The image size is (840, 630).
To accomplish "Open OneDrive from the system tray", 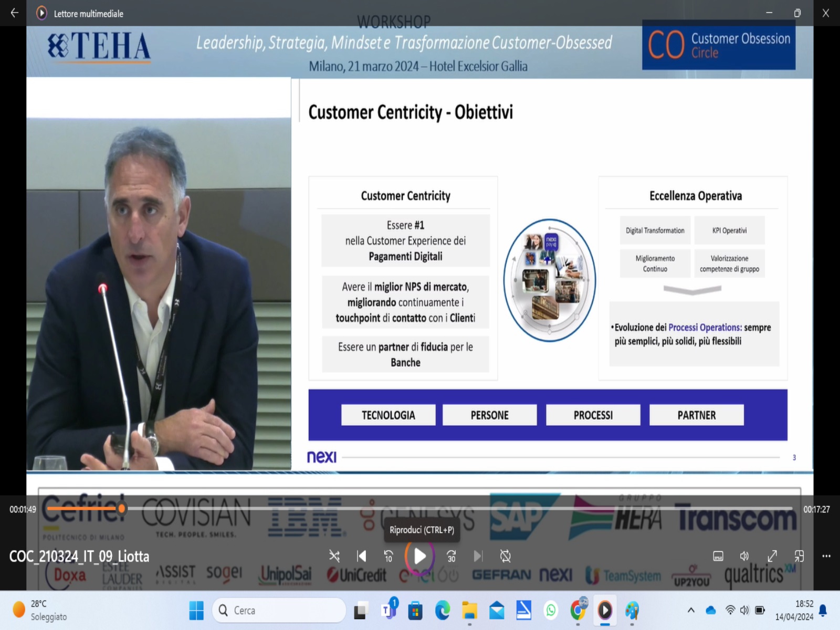I will (x=711, y=610).
